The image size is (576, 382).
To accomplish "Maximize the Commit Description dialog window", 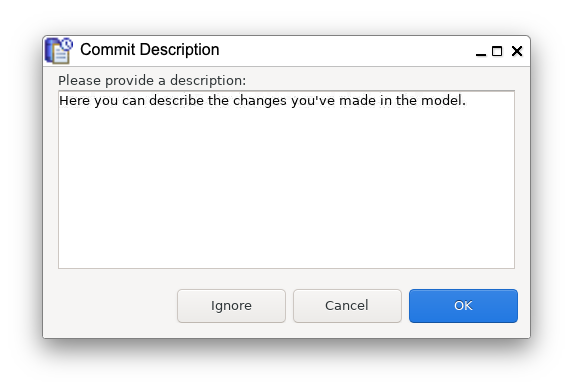I will tap(497, 51).
